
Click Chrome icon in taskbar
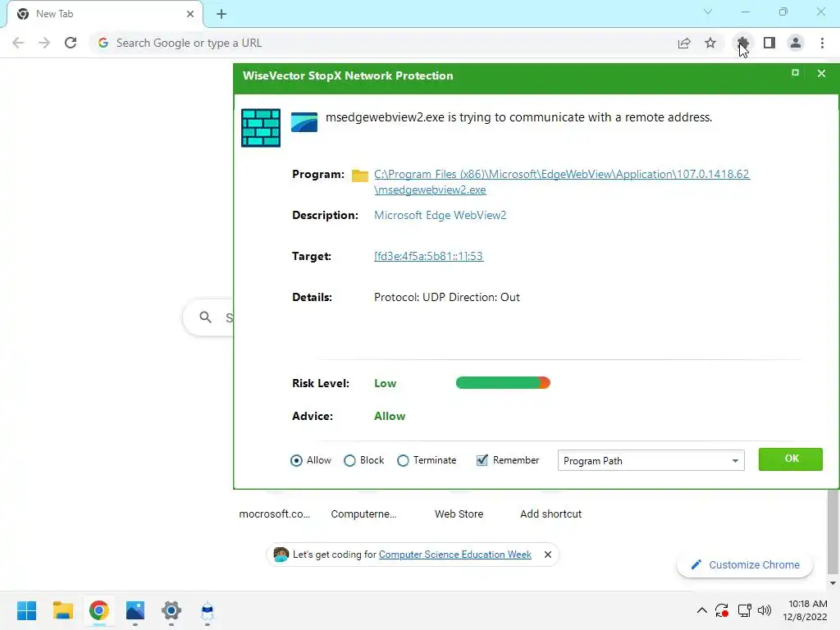coord(98,610)
